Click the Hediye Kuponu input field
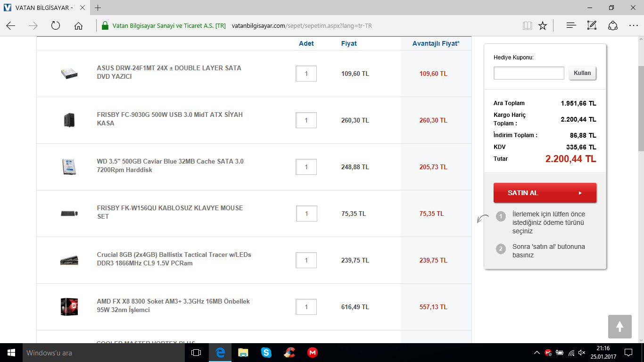The width and height of the screenshot is (644, 362). [529, 73]
